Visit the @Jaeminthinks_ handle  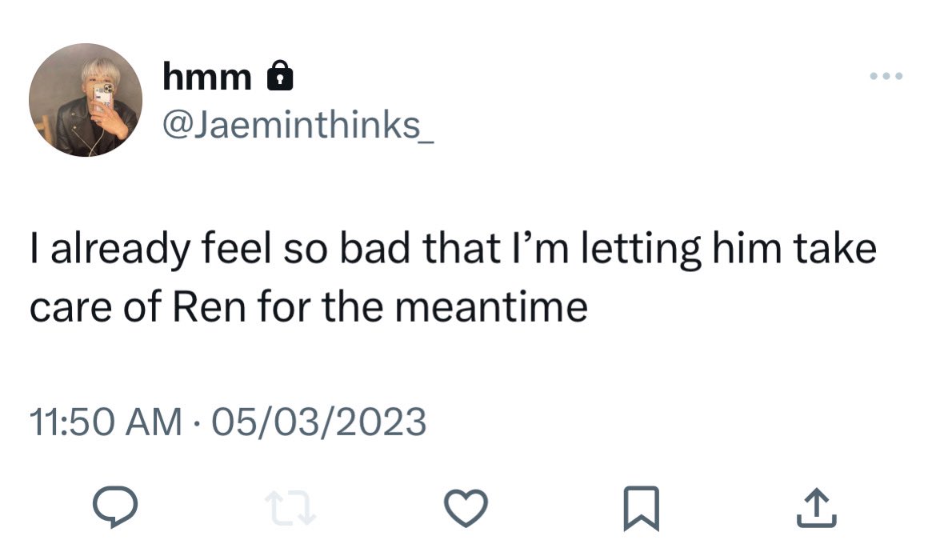click(x=298, y=125)
